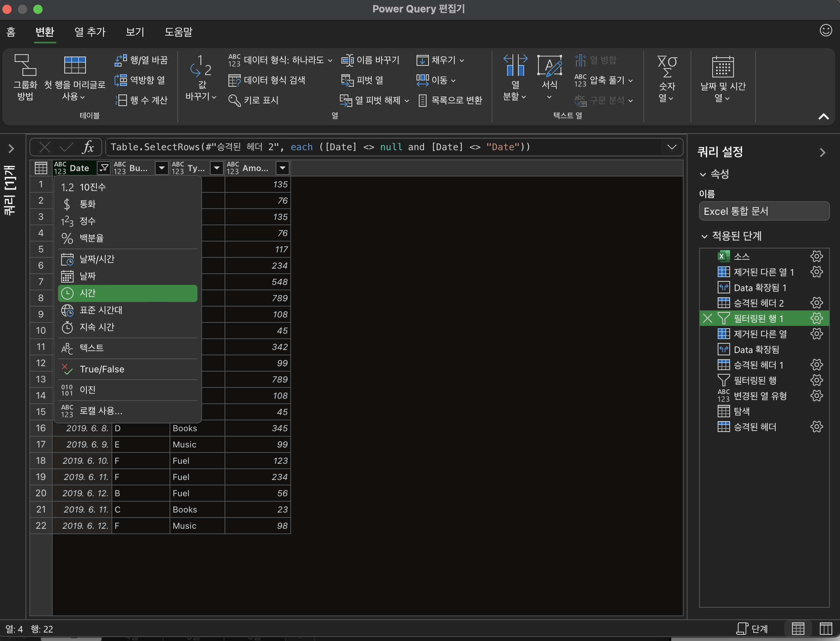The width and height of the screenshot is (840, 641).
Task: Click Pivot Column (피벗 열)
Action: tap(362, 80)
